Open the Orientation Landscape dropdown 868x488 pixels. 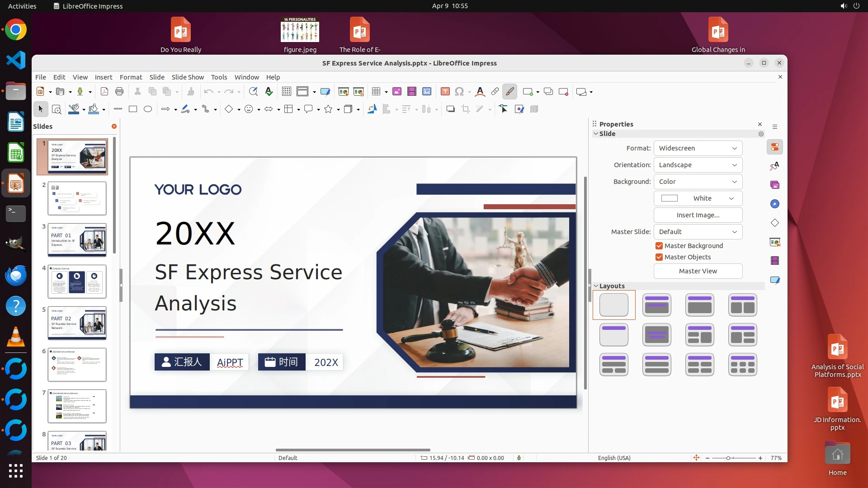(698, 165)
